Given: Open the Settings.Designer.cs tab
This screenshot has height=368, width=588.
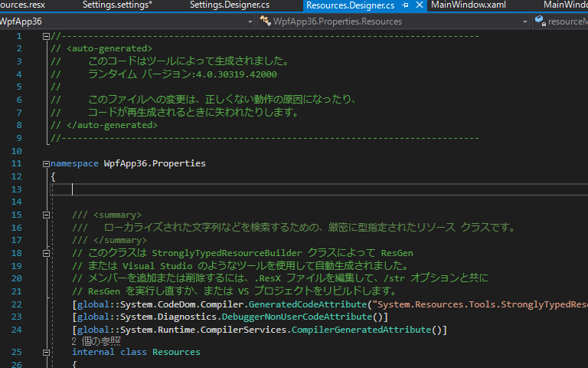Looking at the screenshot, I should 230,5.
